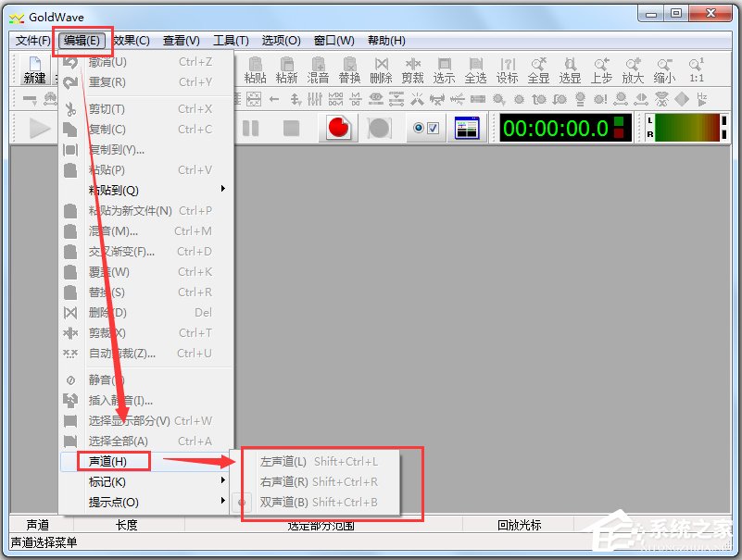The image size is (742, 560).
Task: Click the exclamation-mark maximize volume icon
Action: click(x=600, y=99)
